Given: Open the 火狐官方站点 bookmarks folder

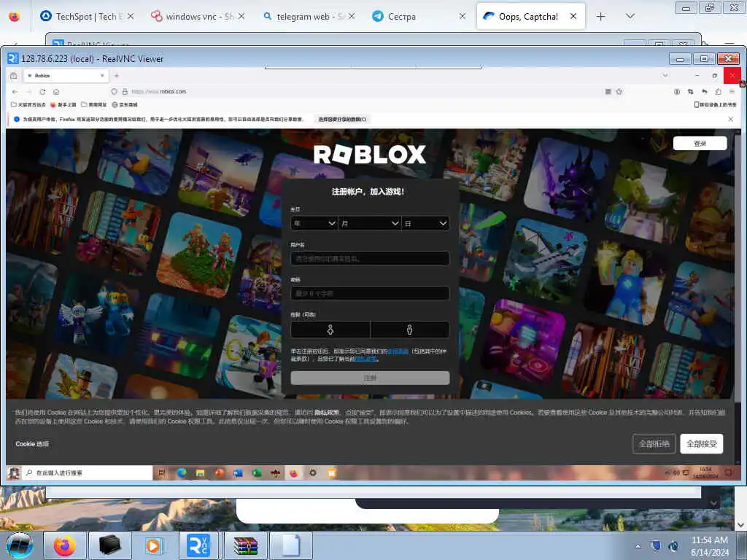Looking at the screenshot, I should [28, 105].
